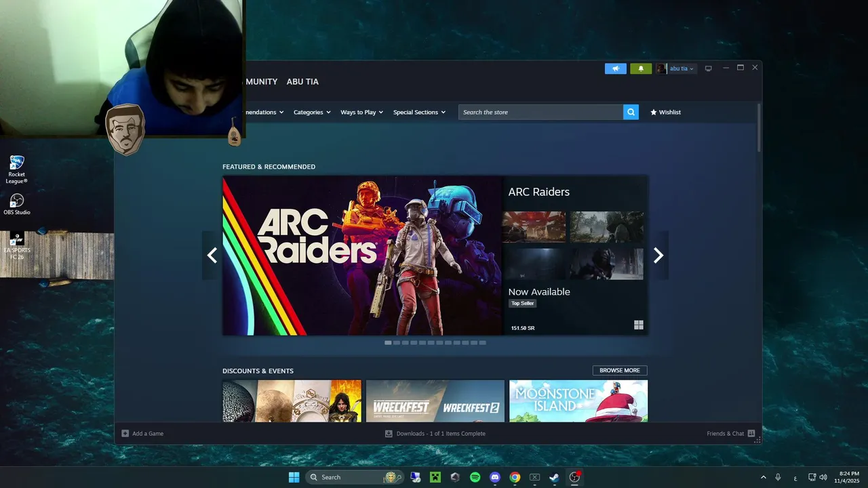Open Spotify from the taskbar

point(475,477)
